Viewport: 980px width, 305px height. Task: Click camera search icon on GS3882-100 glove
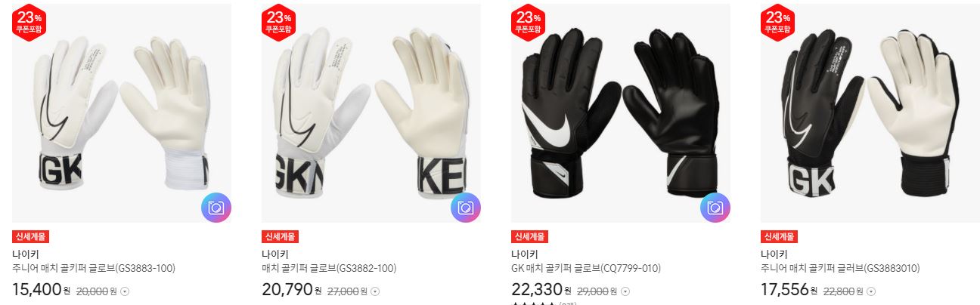point(466,208)
